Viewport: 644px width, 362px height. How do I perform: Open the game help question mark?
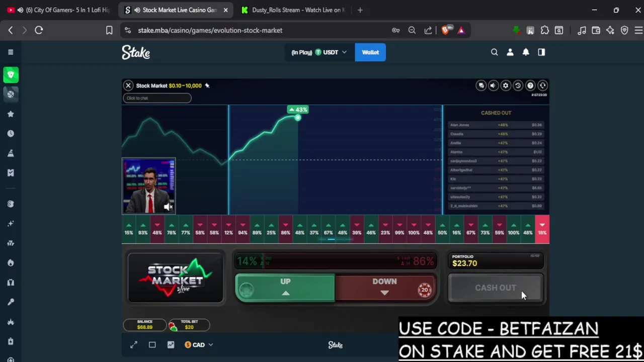tap(530, 85)
